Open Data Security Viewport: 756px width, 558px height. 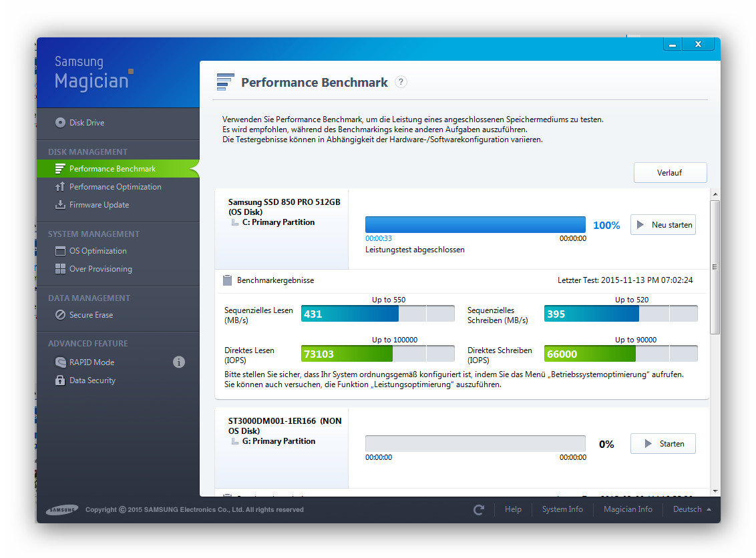92,380
